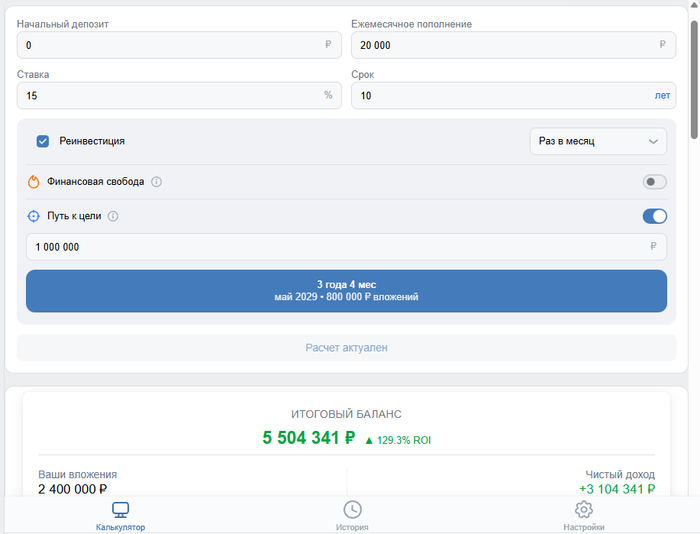
Task: Switch to the История tab label
Action: tap(352, 527)
